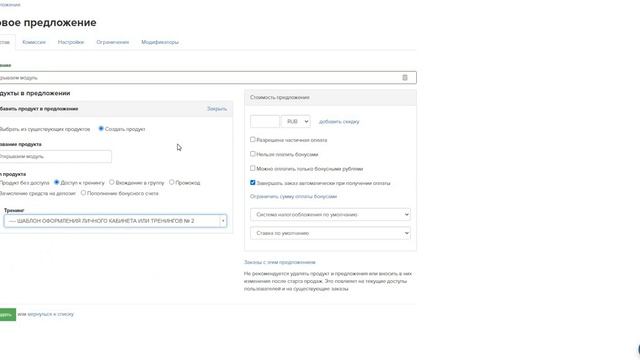This screenshot has height=360, width=640.
Task: Tick the Нельзя оплатить бонусами checkbox
Action: (x=253, y=154)
